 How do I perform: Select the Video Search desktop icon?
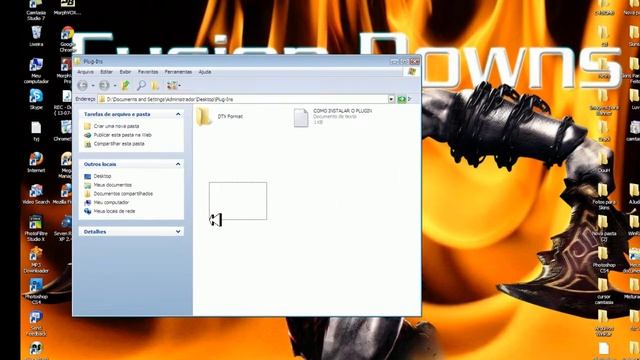click(x=36, y=194)
